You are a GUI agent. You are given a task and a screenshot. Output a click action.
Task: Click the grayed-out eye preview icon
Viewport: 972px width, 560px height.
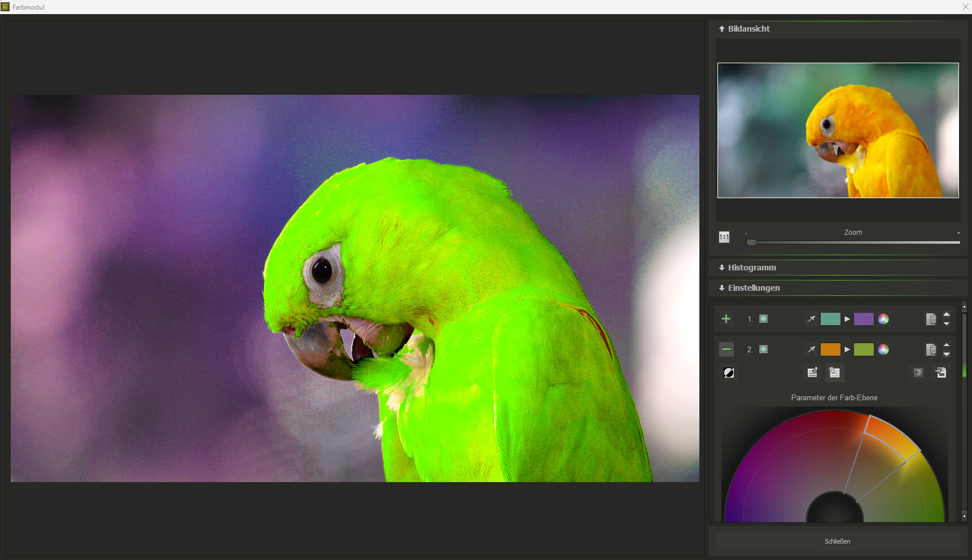918,373
